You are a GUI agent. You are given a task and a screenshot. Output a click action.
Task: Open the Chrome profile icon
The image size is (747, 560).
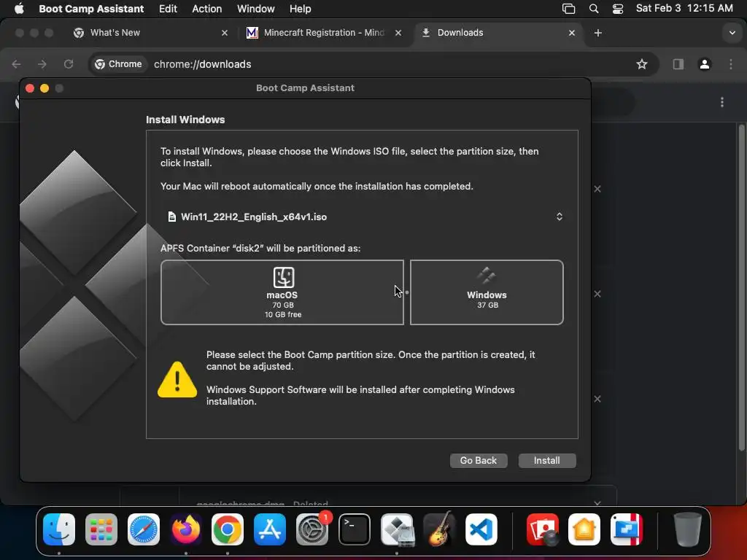[x=705, y=64]
